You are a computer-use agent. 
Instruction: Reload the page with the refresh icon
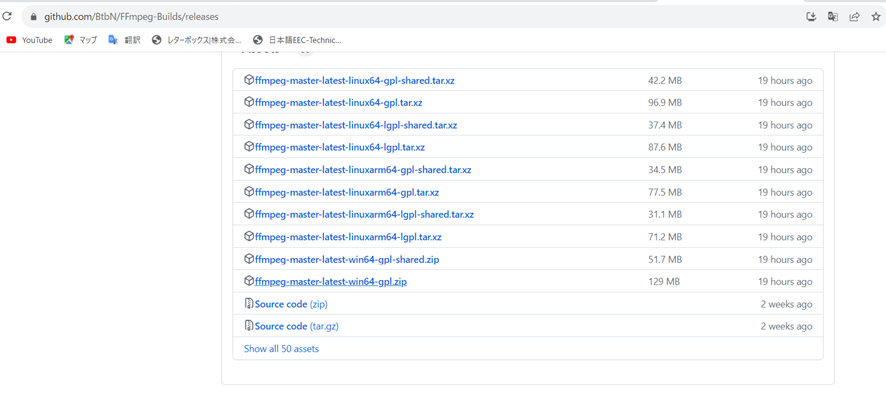pos(7,17)
